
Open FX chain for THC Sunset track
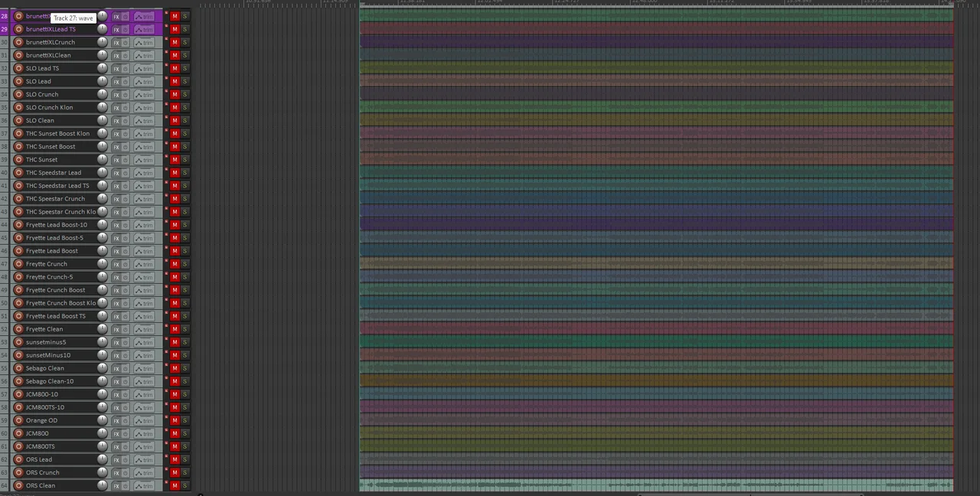[116, 160]
